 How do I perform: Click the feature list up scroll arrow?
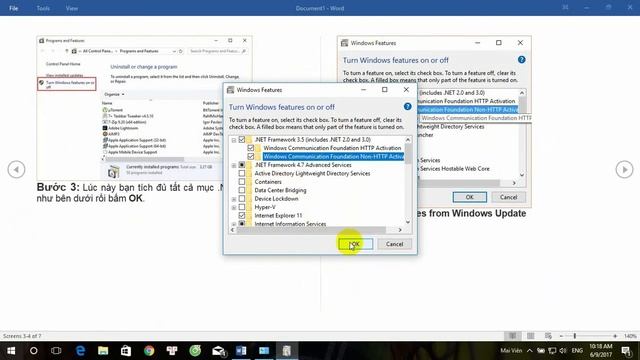(408, 140)
